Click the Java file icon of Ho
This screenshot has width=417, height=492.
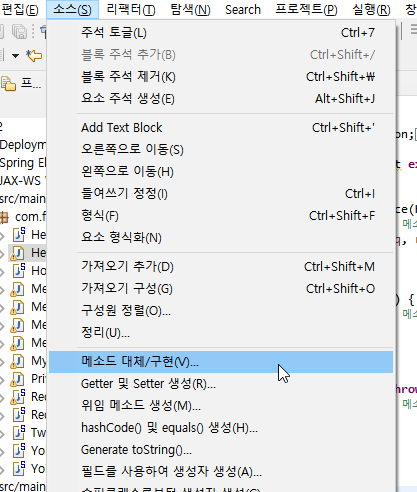[x=19, y=270]
